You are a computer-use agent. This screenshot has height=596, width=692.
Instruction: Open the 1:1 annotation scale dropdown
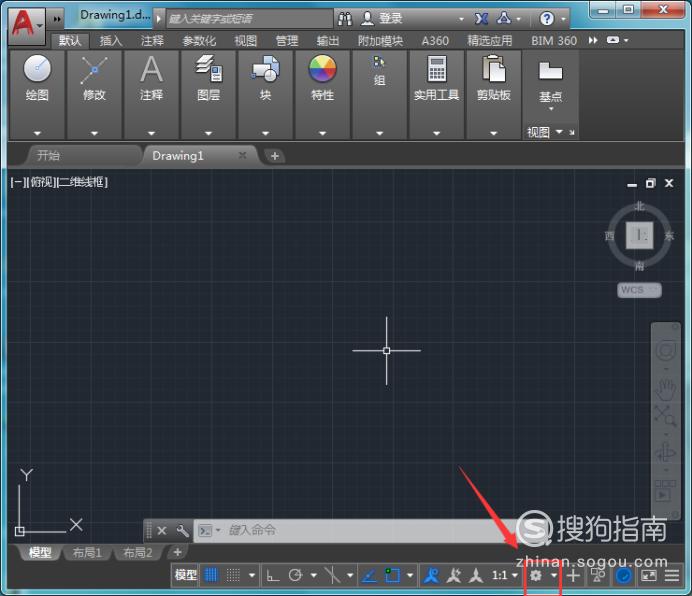click(504, 575)
